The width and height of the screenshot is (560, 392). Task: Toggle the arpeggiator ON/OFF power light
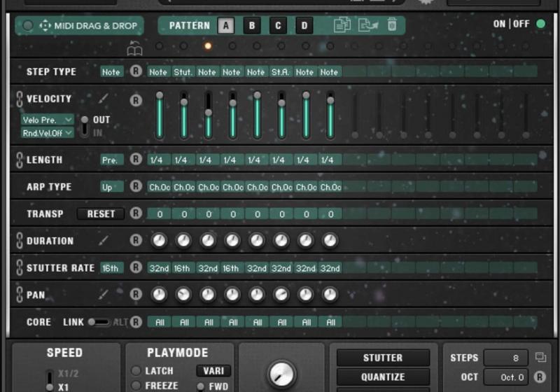pos(540,24)
